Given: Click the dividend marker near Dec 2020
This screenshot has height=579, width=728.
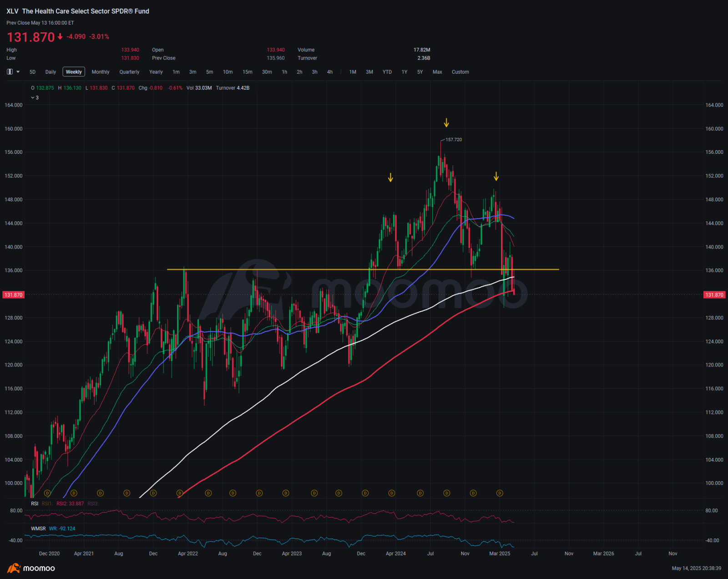Looking at the screenshot, I should pyautogui.click(x=47, y=493).
